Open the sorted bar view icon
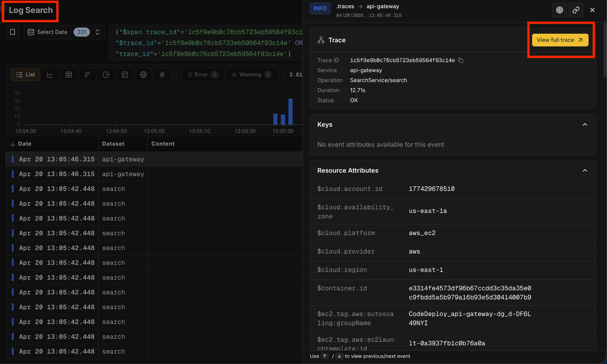Image resolution: width=607 pixels, height=364 pixels. click(x=87, y=75)
